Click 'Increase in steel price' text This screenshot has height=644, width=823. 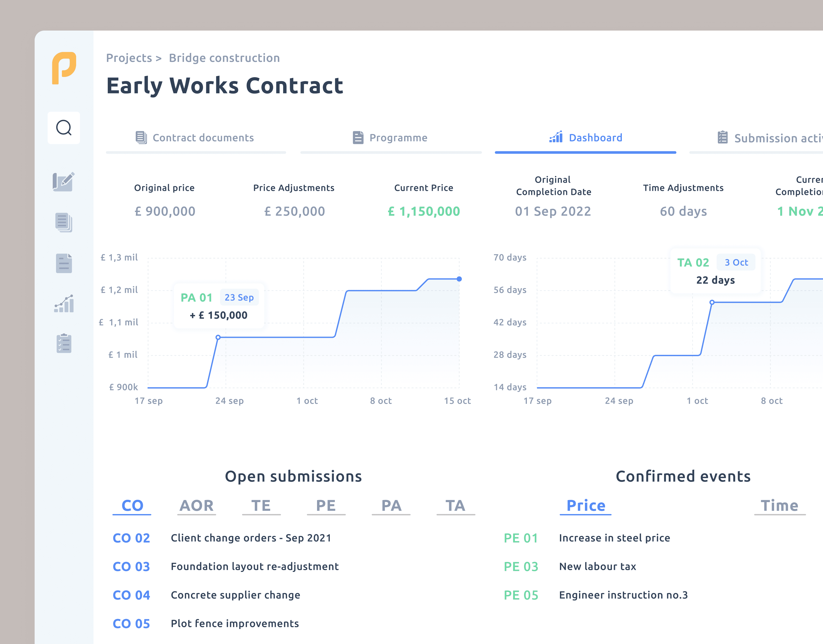click(615, 538)
